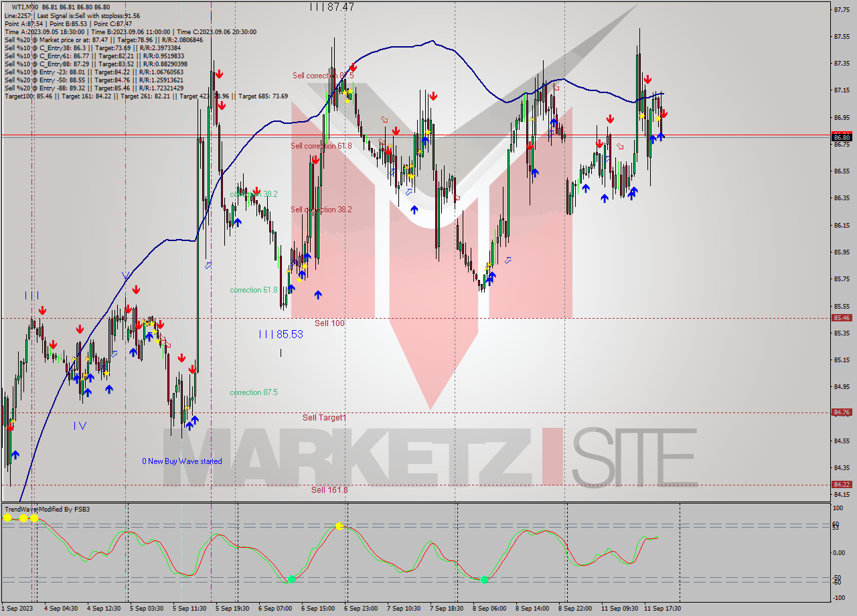Click the green 'correction 38.2' label

(x=254, y=194)
